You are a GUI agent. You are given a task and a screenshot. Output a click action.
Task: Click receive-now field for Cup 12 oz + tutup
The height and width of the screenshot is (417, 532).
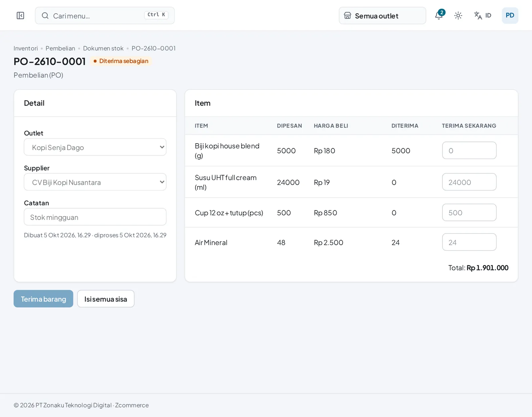pos(469,213)
